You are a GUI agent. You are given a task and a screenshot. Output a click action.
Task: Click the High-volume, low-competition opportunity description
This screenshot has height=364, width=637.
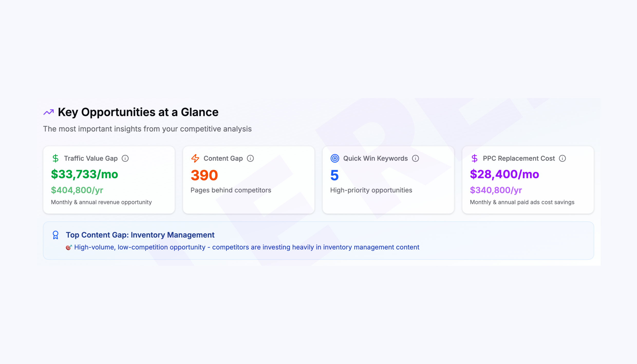click(247, 247)
